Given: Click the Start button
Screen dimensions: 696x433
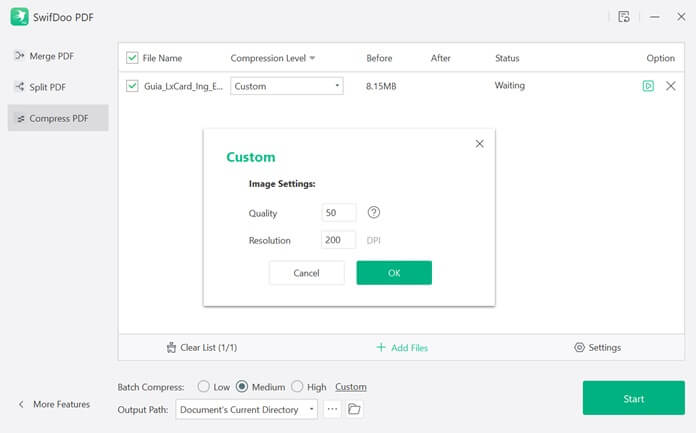Looking at the screenshot, I should tap(633, 398).
